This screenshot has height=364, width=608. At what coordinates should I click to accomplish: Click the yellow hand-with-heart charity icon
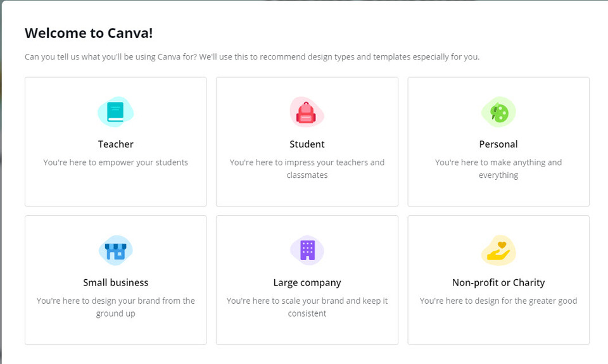[498, 251]
